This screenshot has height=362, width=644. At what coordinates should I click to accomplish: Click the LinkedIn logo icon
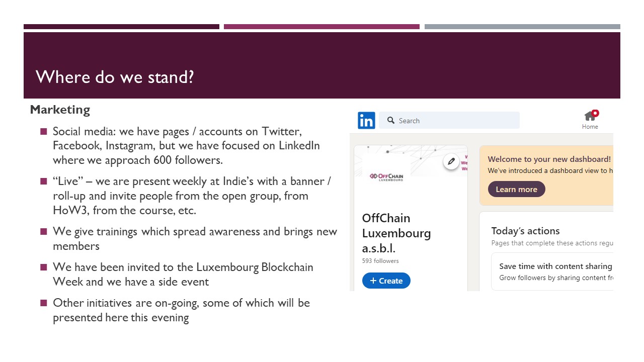point(366,121)
